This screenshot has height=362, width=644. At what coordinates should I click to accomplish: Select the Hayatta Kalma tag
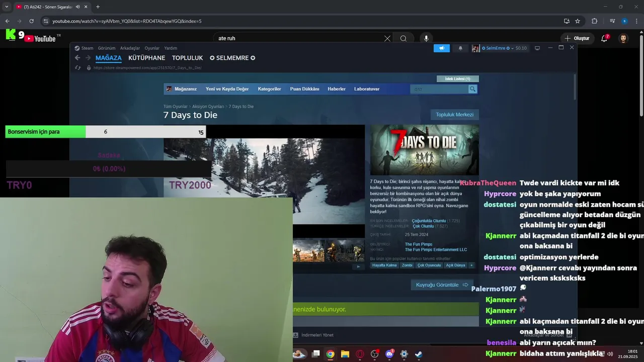click(384, 265)
